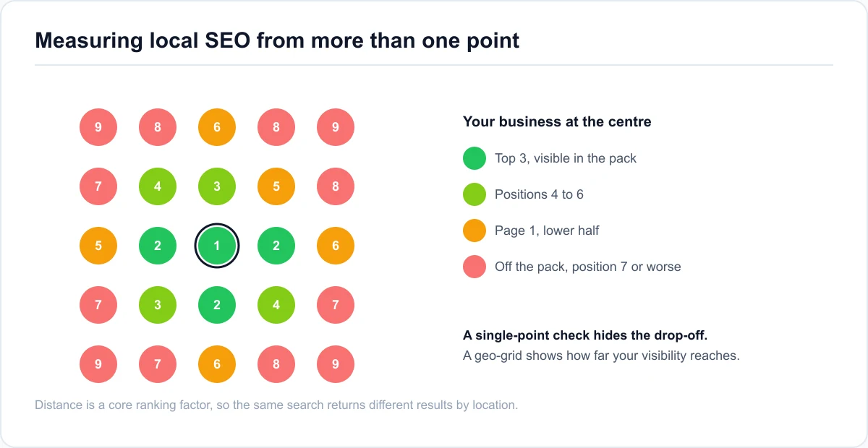868x448 pixels.
Task: Click 'A single-point check hides the drop-off.' text
Action: (595, 335)
